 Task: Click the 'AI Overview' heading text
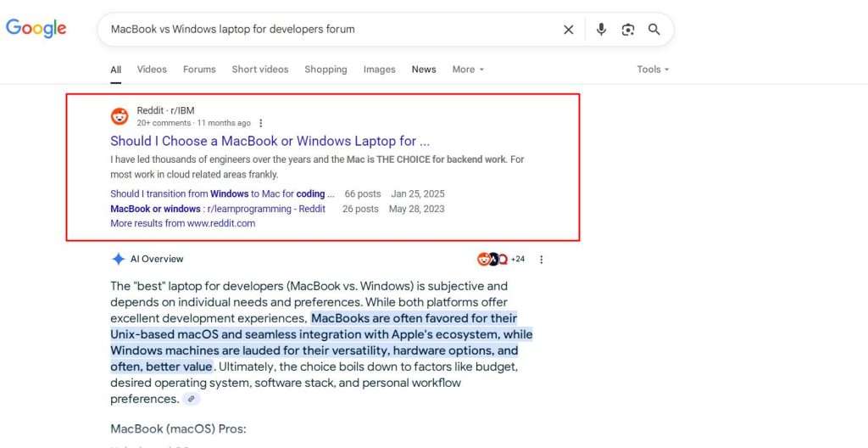tap(157, 259)
